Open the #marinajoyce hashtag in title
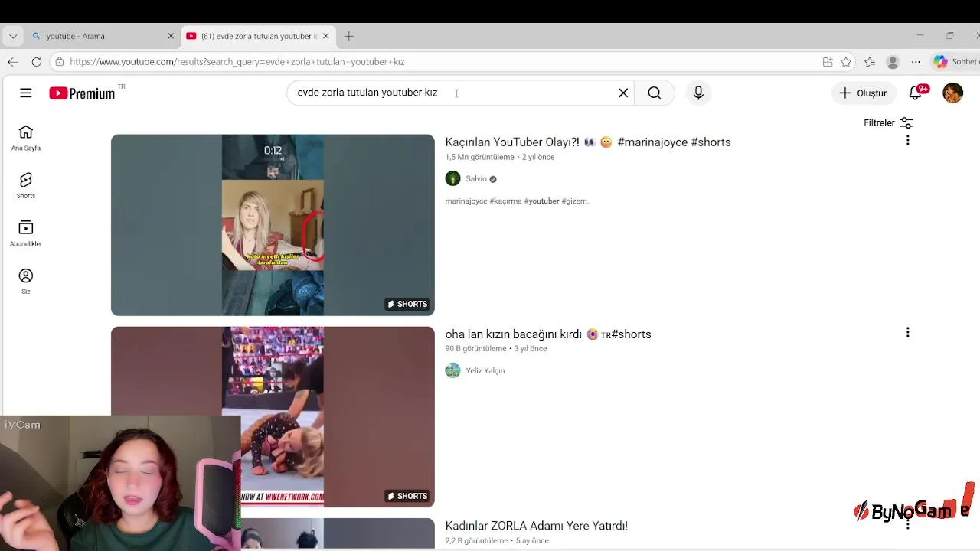The height and width of the screenshot is (551, 980). pos(652,142)
